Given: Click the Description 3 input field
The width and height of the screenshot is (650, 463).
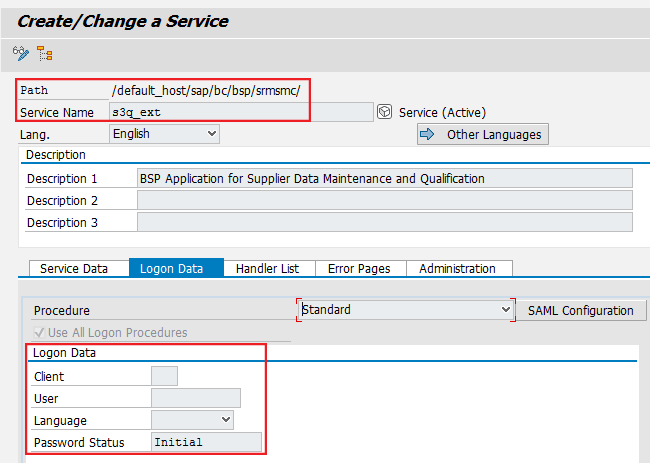Looking at the screenshot, I should click(384, 222).
